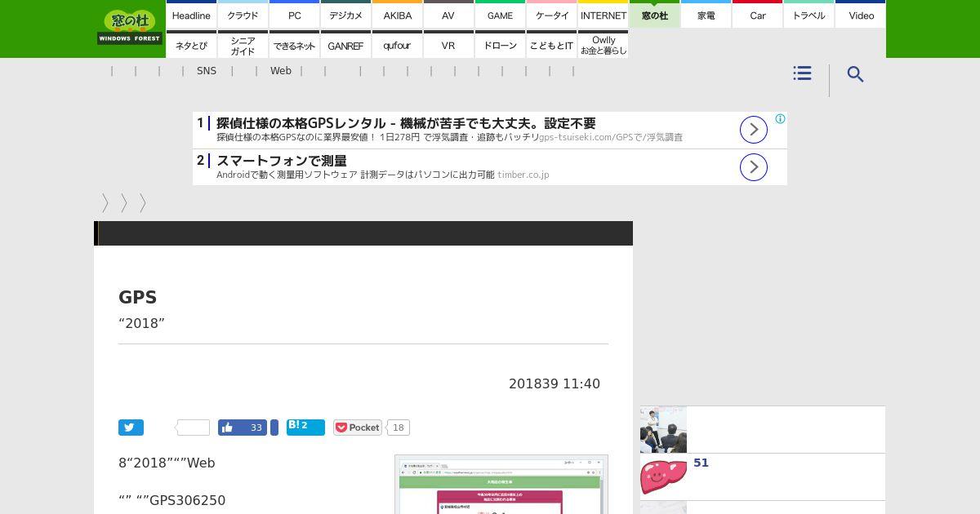This screenshot has width=980, height=514.
Task: Open the Car tab
Action: pos(757,15)
